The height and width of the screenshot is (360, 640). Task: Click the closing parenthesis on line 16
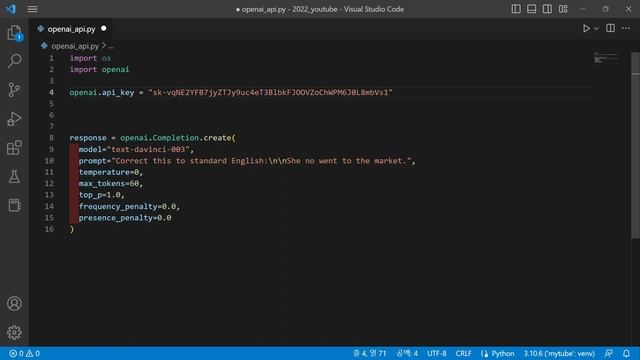(72, 229)
